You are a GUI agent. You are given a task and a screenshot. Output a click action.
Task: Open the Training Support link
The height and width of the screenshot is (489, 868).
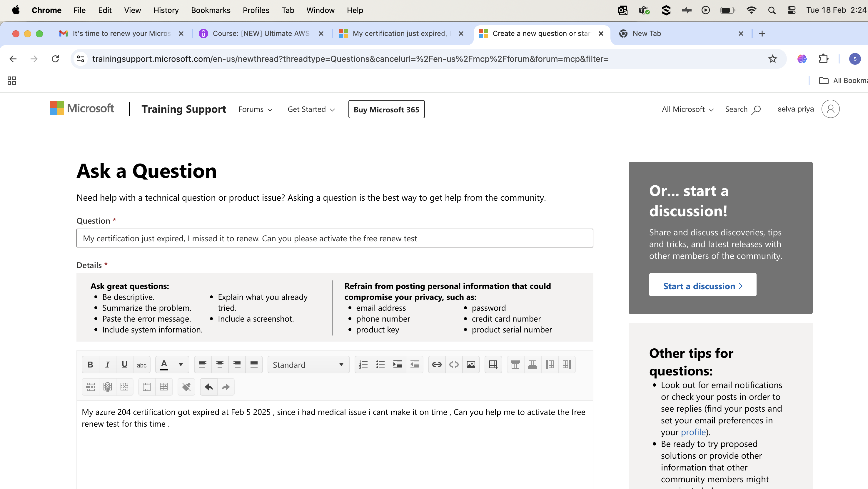[184, 109]
